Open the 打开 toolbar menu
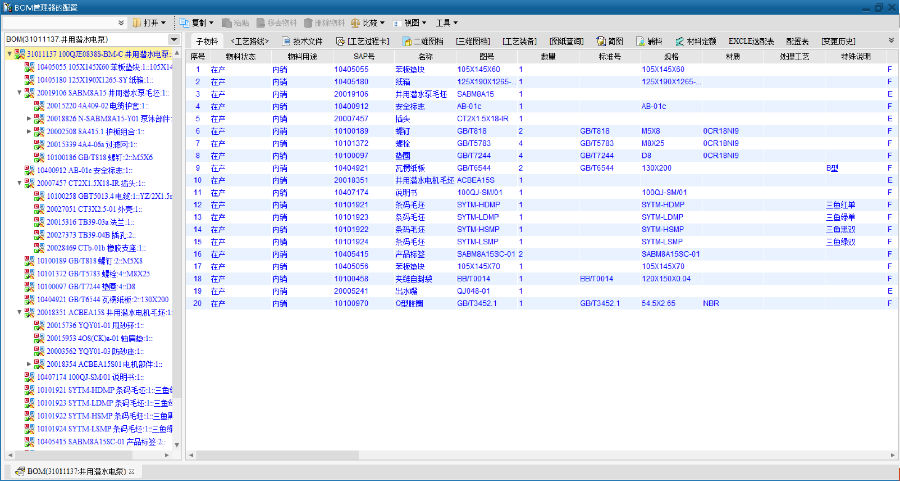The image size is (900, 481). (x=148, y=22)
